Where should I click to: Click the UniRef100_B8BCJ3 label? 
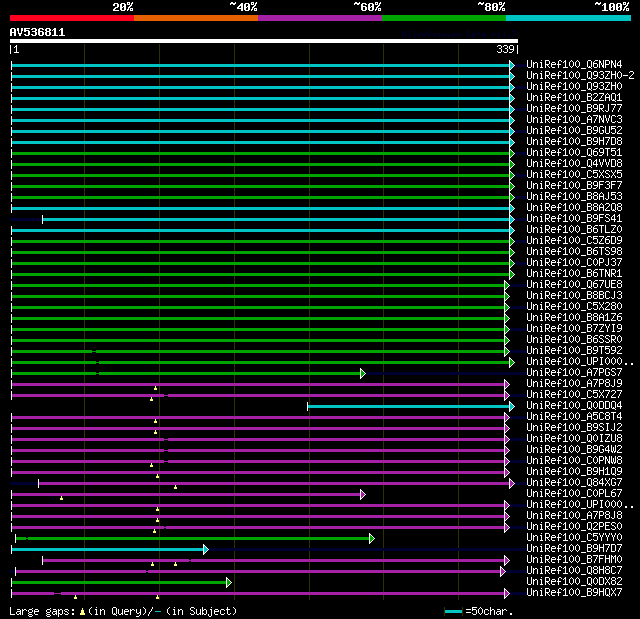coord(574,296)
